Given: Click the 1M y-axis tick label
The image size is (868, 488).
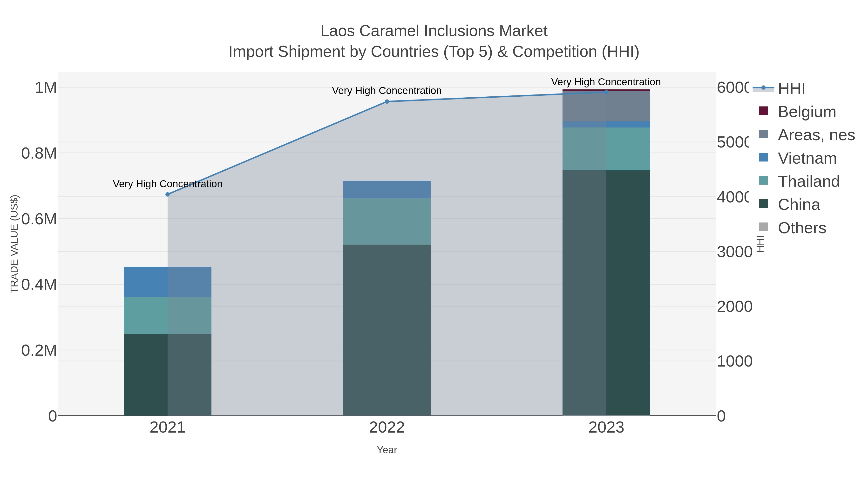Looking at the screenshot, I should (46, 88).
